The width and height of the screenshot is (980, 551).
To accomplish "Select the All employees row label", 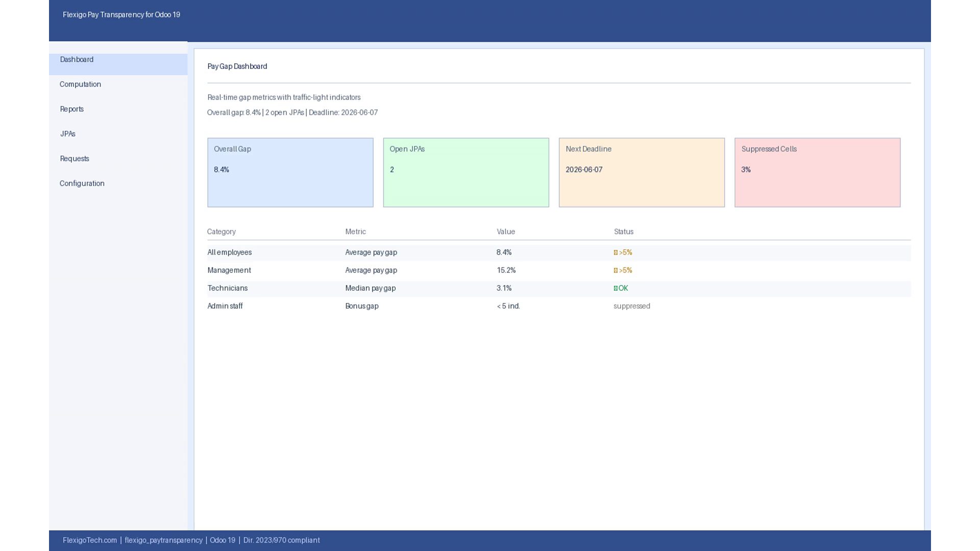I will click(230, 253).
